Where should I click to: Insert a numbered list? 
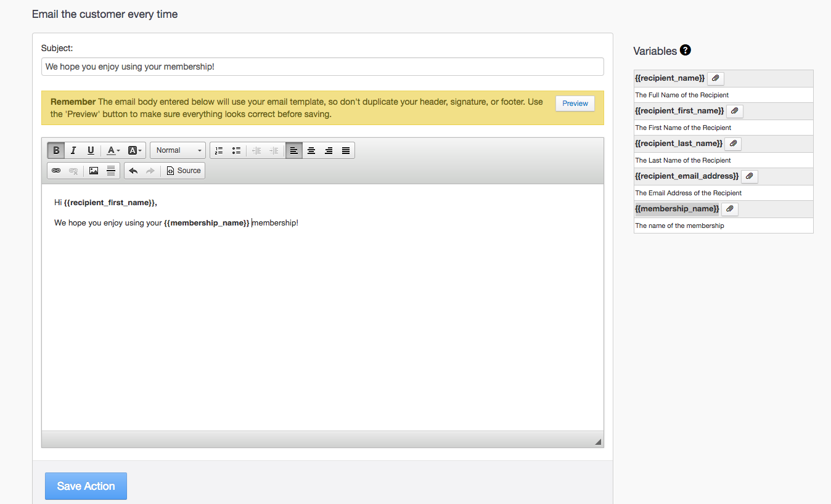tap(219, 150)
